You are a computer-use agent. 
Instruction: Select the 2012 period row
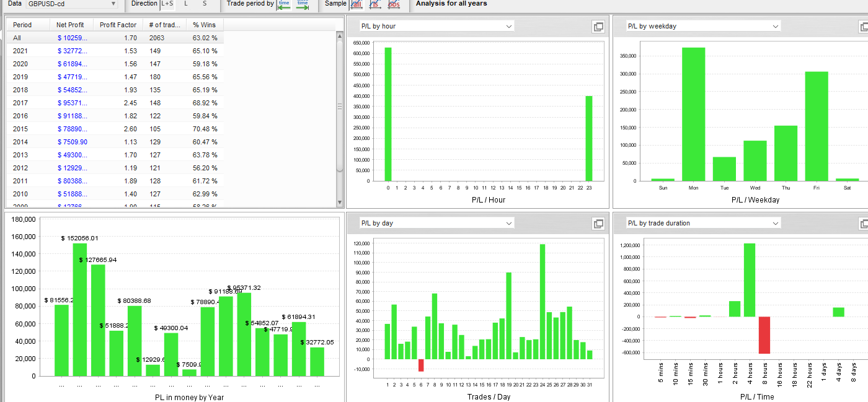pyautogui.click(x=115, y=168)
